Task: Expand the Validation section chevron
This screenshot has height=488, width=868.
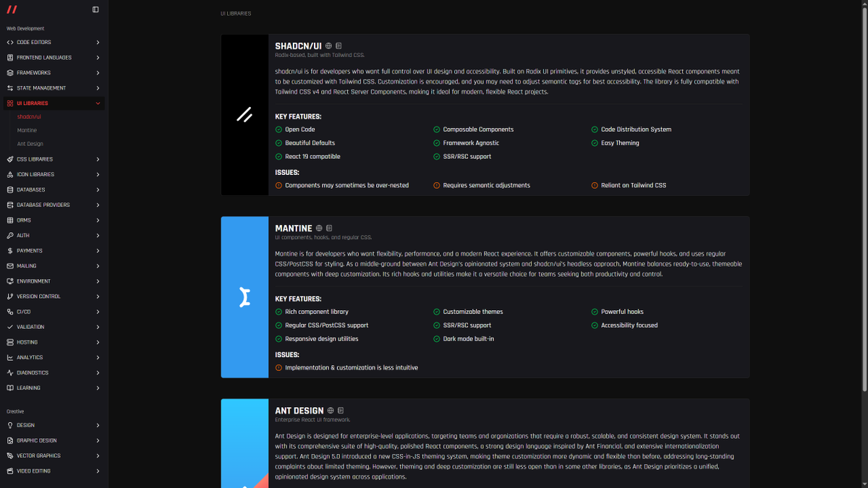Action: point(98,327)
